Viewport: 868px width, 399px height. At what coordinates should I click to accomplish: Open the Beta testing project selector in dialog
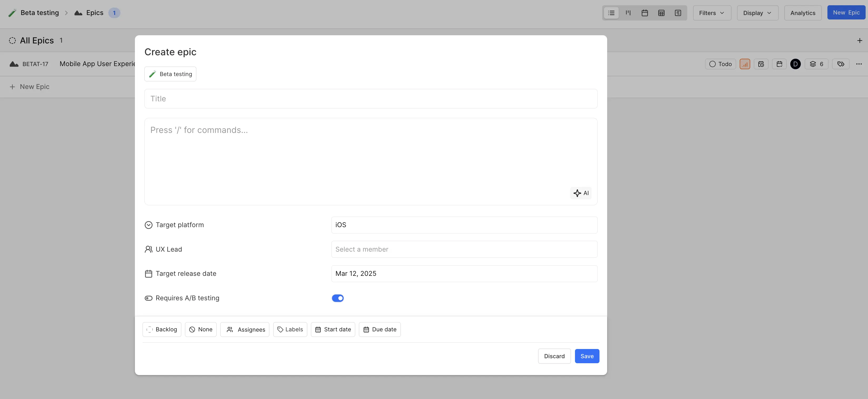(x=170, y=74)
